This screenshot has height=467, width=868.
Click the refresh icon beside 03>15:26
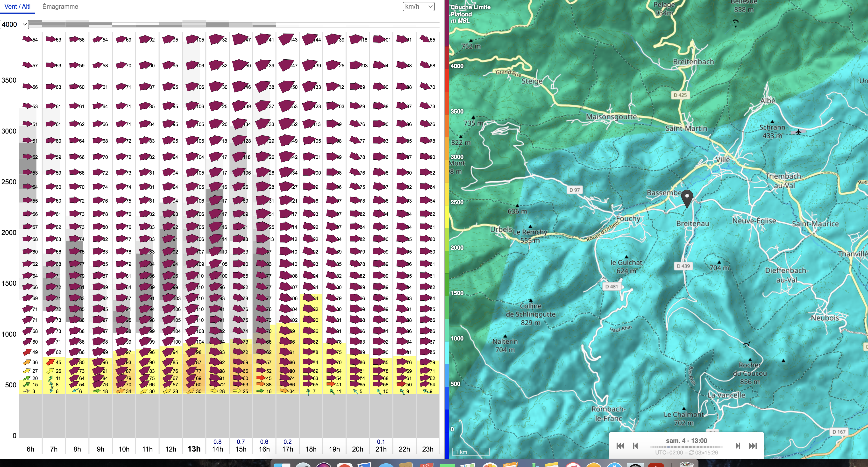pos(691,453)
